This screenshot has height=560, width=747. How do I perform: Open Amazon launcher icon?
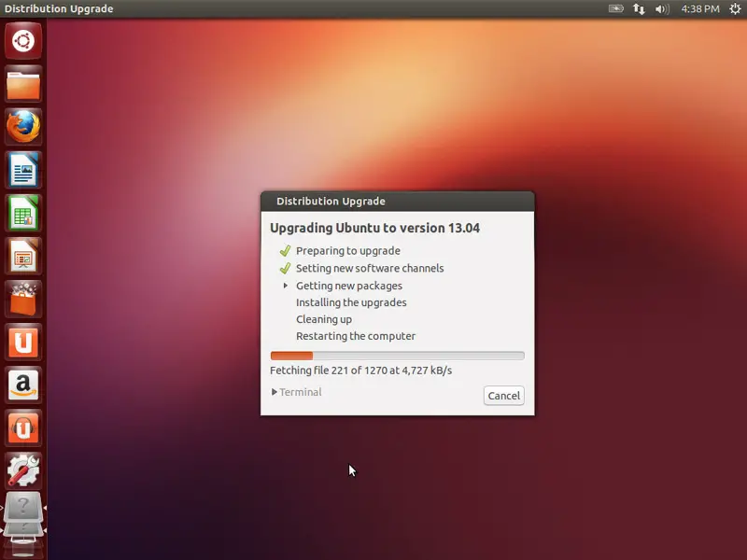pyautogui.click(x=22, y=385)
